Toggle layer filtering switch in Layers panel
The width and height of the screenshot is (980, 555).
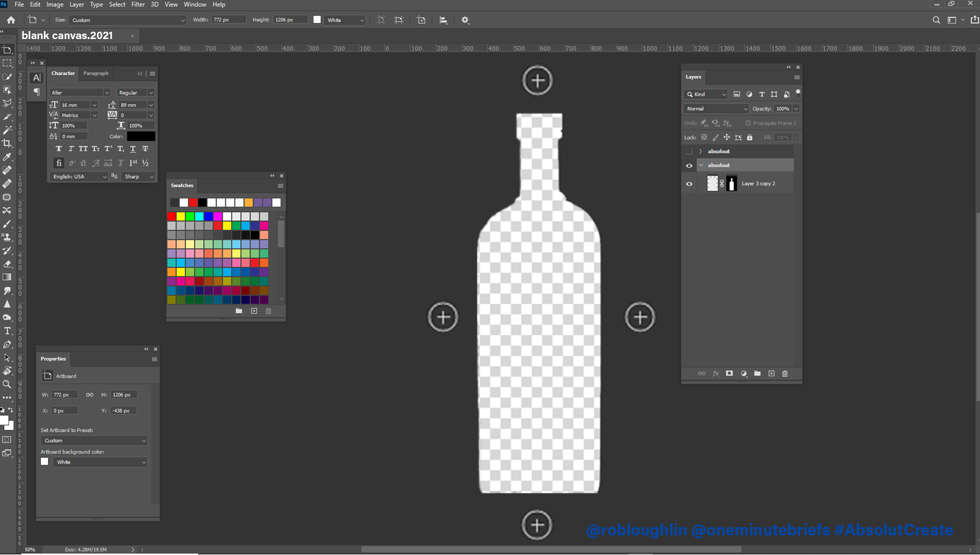[x=798, y=93]
